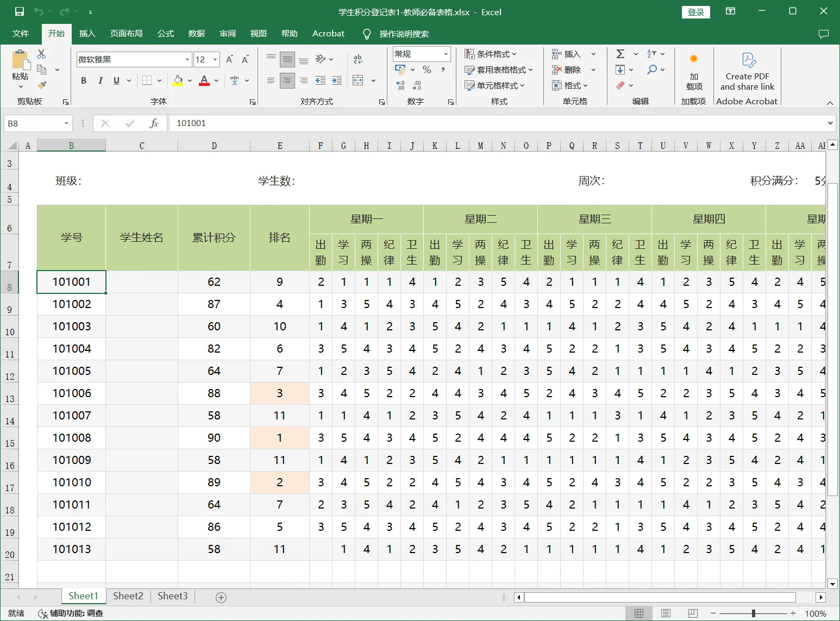840x621 pixels.
Task: Click the Cut scissors icon
Action: click(x=41, y=54)
